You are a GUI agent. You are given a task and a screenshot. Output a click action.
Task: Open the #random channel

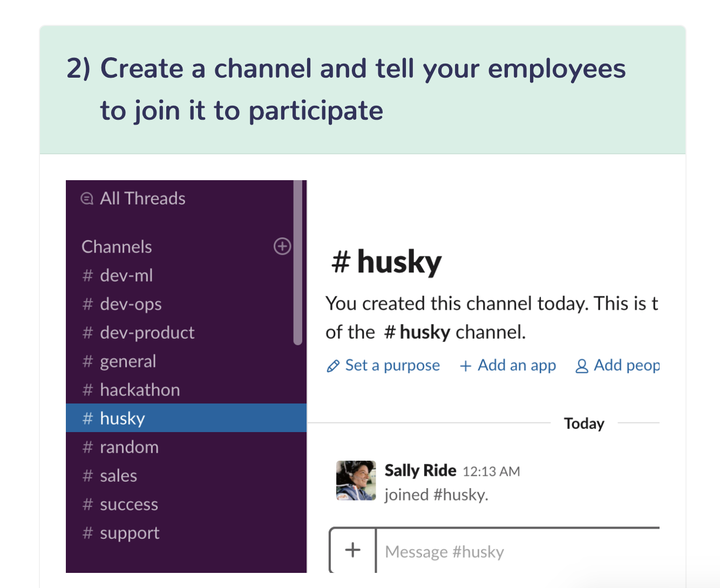(x=129, y=447)
